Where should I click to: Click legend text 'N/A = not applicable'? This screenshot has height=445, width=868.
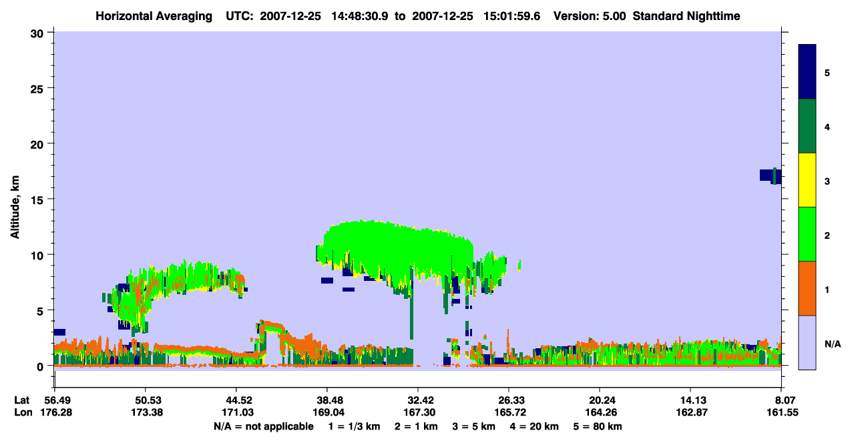(263, 426)
